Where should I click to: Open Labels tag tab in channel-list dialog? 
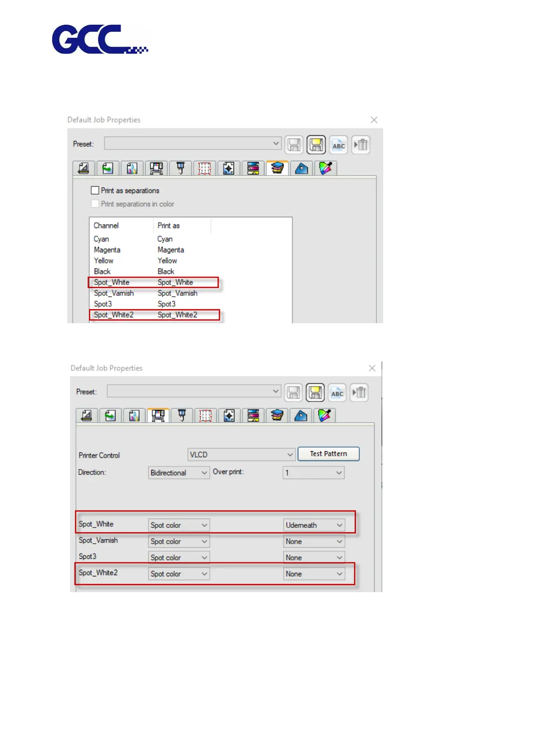302,168
